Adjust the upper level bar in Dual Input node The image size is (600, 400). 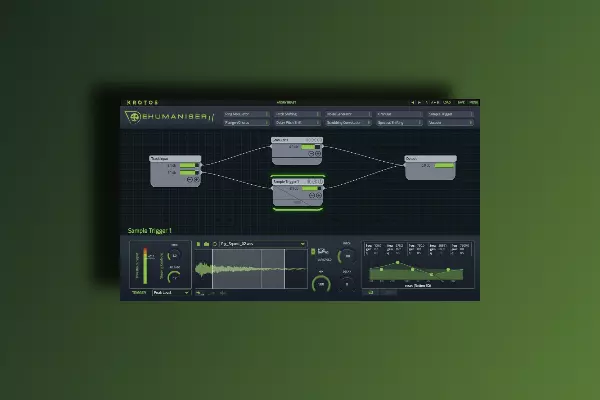point(189,165)
